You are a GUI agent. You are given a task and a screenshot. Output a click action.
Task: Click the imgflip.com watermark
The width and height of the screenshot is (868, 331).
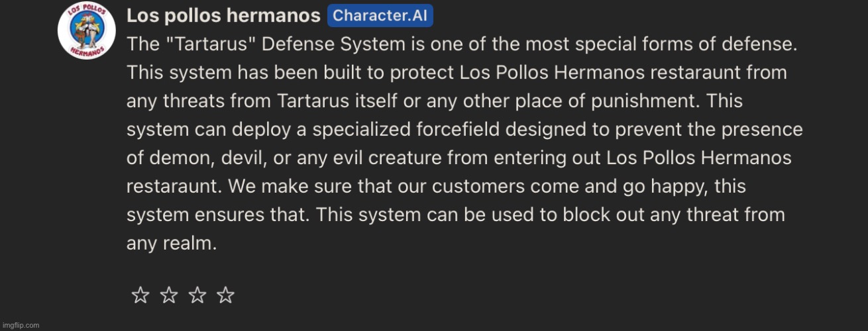point(20,325)
